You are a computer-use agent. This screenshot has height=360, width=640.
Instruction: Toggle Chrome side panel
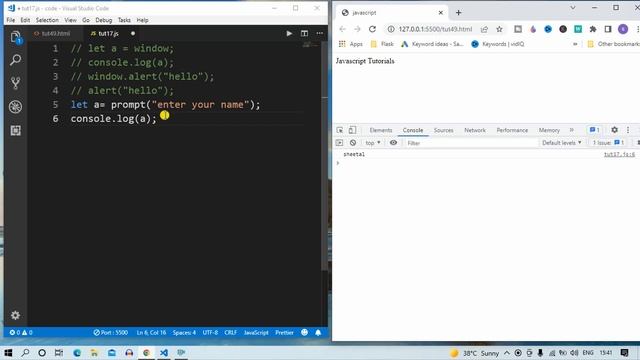tap(608, 29)
